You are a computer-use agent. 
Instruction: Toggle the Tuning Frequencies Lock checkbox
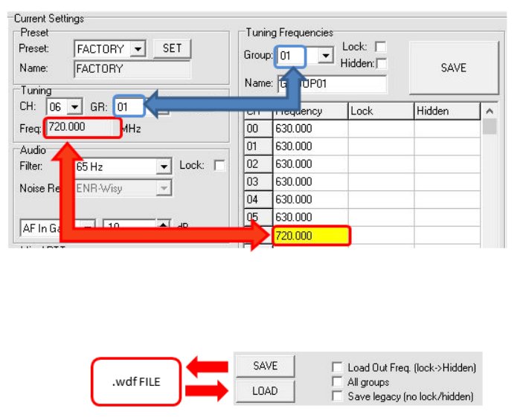pyautogui.click(x=381, y=46)
